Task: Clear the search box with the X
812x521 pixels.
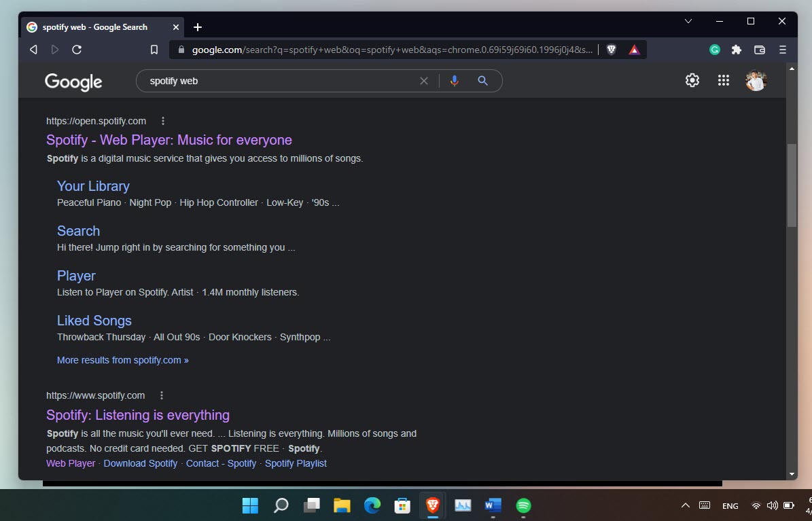Action: [x=423, y=81]
